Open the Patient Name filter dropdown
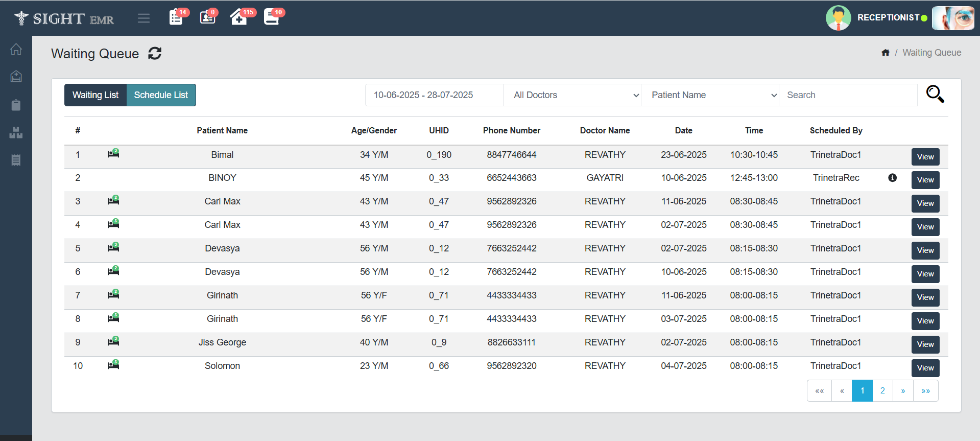Image resolution: width=980 pixels, height=441 pixels. (x=710, y=95)
